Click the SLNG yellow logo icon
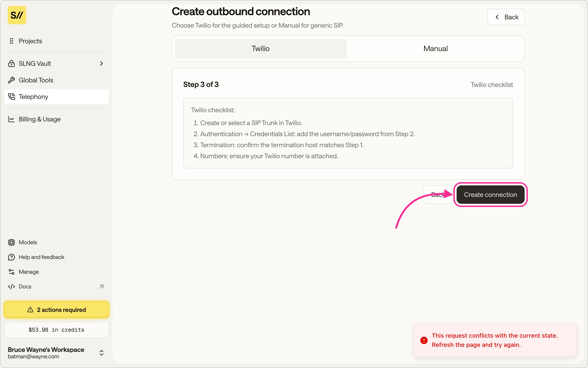588x368 pixels. tap(17, 15)
